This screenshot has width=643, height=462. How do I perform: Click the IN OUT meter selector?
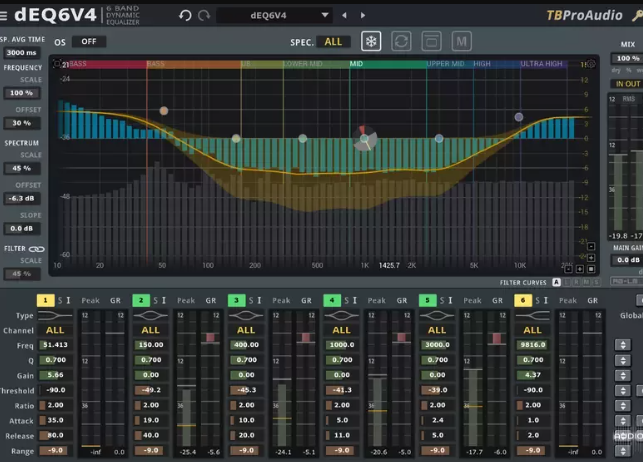click(x=627, y=84)
